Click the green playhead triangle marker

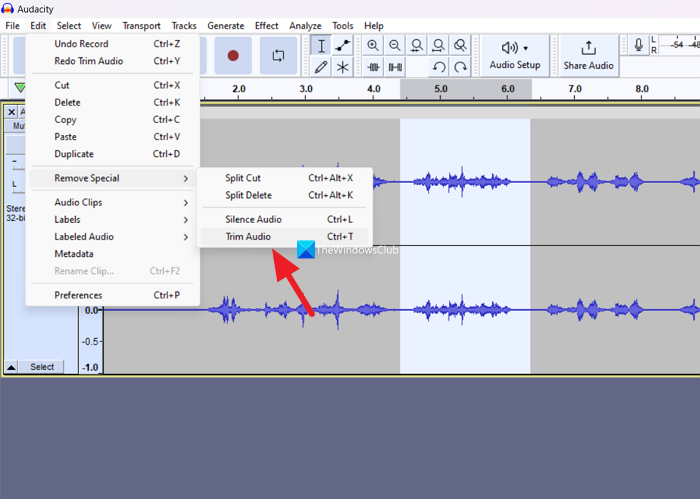coord(20,87)
